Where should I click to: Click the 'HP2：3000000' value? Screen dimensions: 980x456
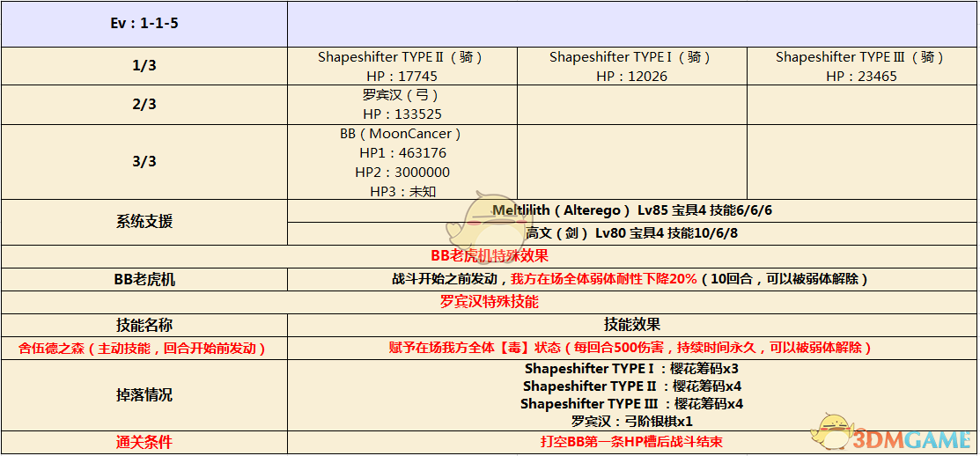pos(402,173)
